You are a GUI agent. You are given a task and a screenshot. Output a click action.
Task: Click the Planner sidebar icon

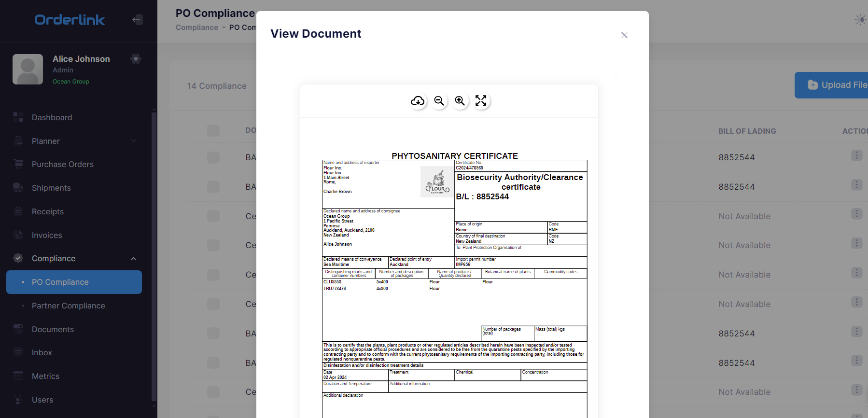(x=18, y=140)
